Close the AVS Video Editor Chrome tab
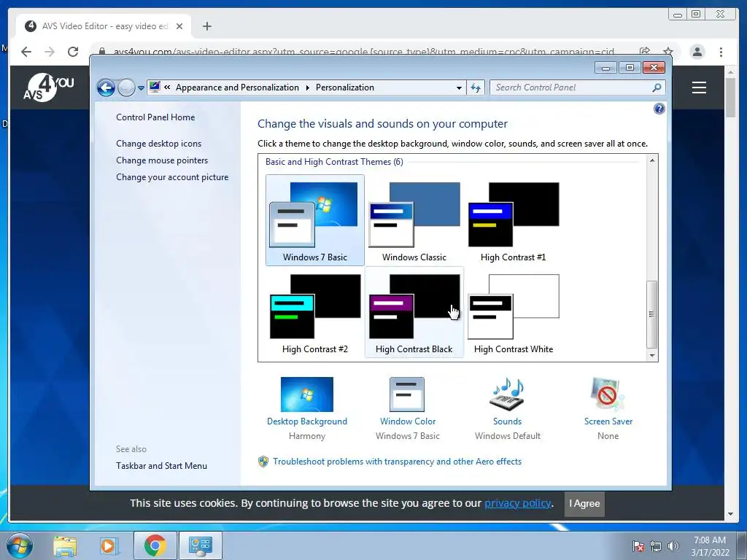This screenshot has height=560, width=747. pos(179,26)
